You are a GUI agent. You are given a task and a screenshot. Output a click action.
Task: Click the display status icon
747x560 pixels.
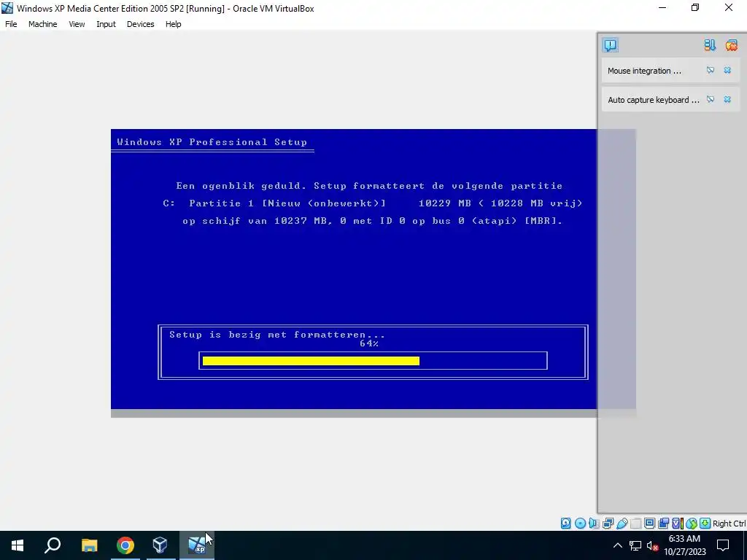(x=649, y=524)
